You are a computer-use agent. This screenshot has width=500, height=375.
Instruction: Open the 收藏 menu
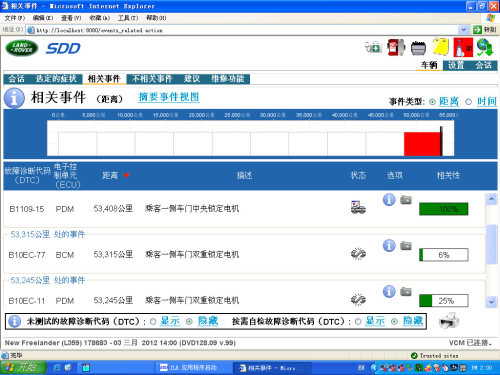coord(99,18)
